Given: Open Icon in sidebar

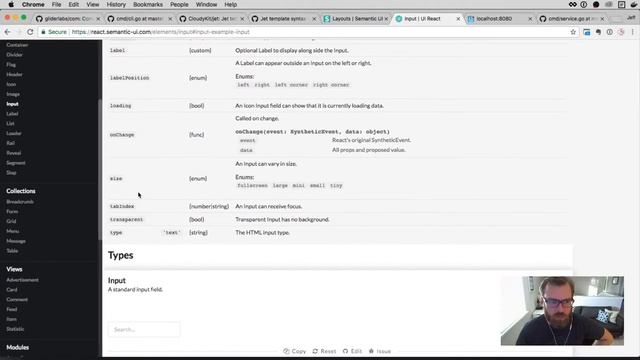Looking at the screenshot, I should (11, 84).
